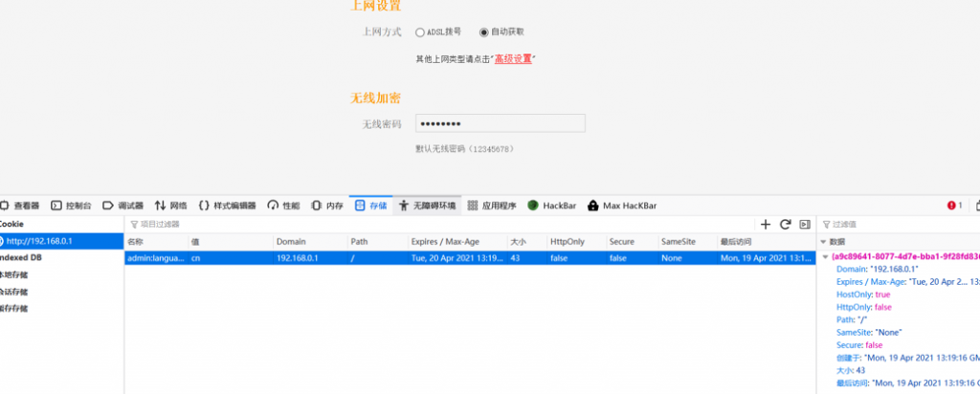This screenshot has height=394, width=980.
Task: Click the 无线密码 password field
Action: coord(500,123)
